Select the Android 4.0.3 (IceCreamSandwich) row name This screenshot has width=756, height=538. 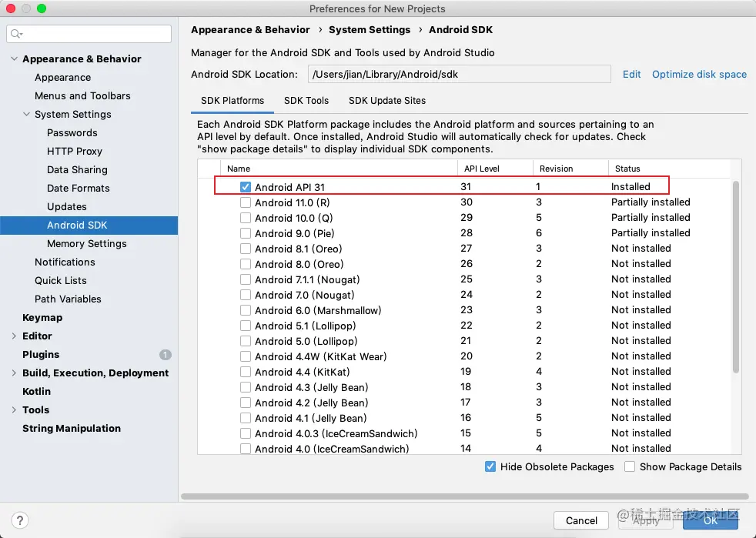(336, 433)
